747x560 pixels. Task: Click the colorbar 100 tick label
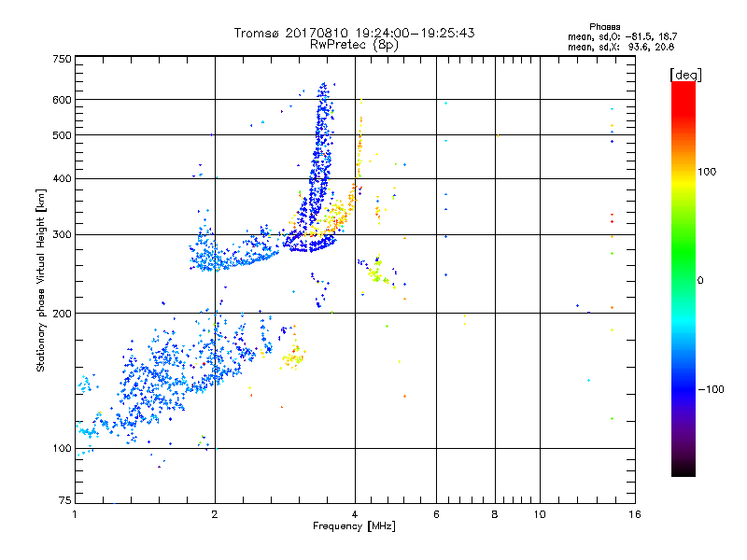(x=707, y=172)
